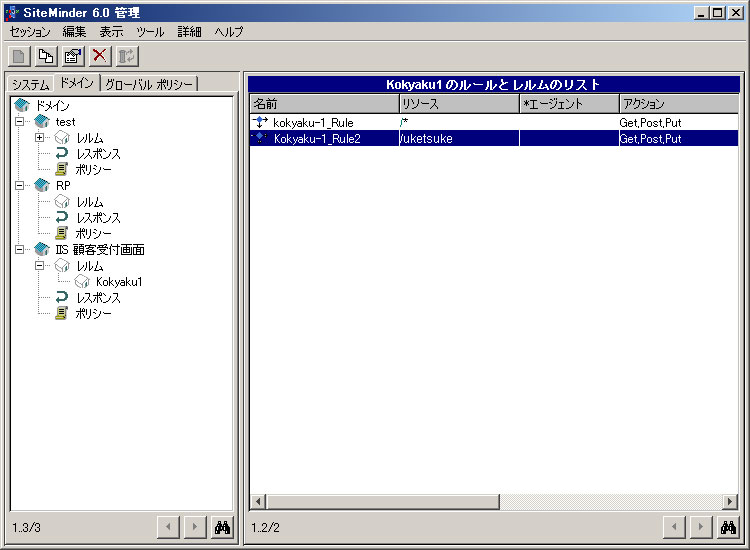Select the kokyaku-1_Rule row name
The height and width of the screenshot is (550, 750).
313,122
